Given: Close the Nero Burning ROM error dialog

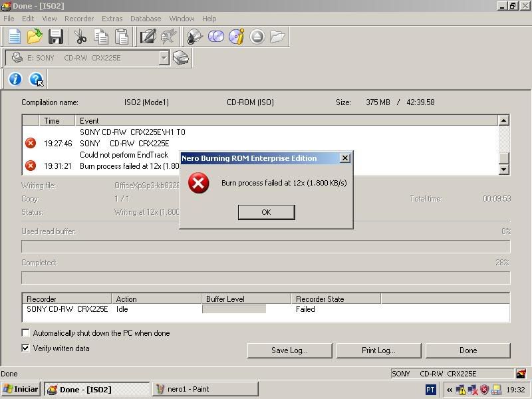Looking at the screenshot, I should coord(344,158).
